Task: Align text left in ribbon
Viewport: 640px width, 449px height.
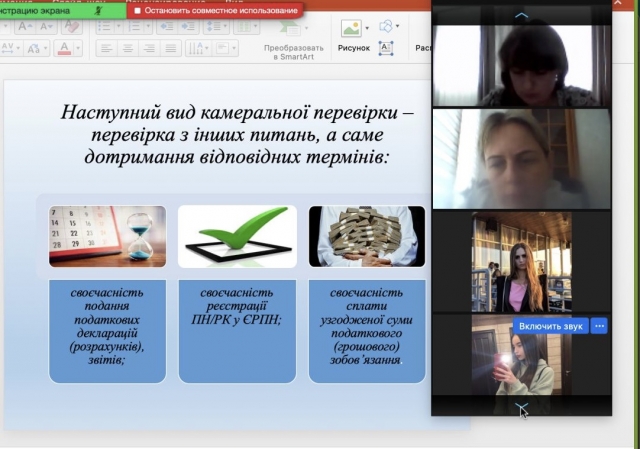Action: (x=103, y=47)
